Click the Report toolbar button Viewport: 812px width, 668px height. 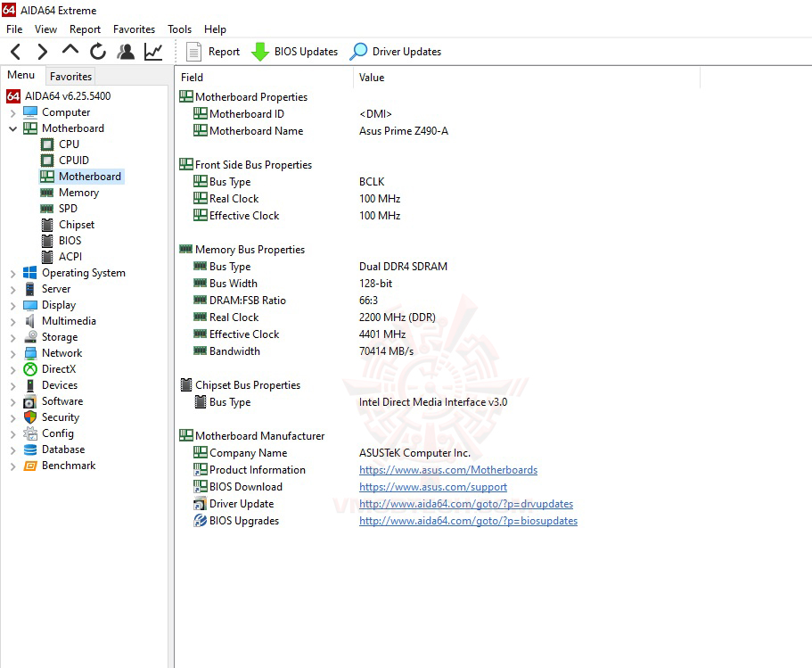click(213, 52)
